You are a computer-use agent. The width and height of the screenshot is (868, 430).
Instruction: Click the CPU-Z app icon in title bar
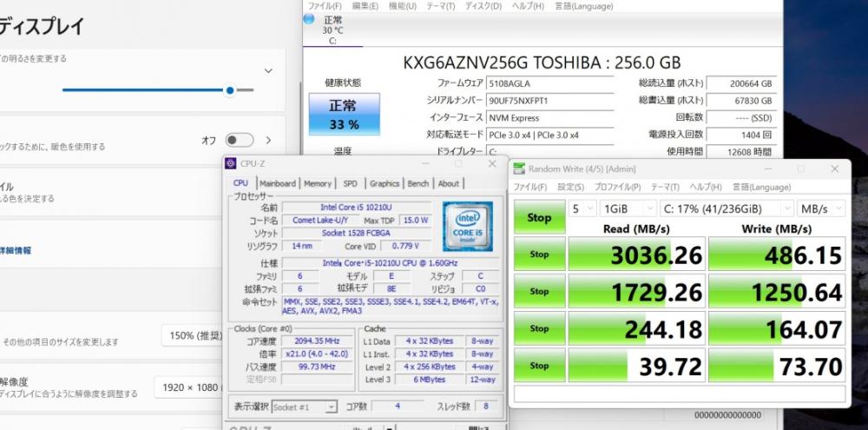pos(232,163)
